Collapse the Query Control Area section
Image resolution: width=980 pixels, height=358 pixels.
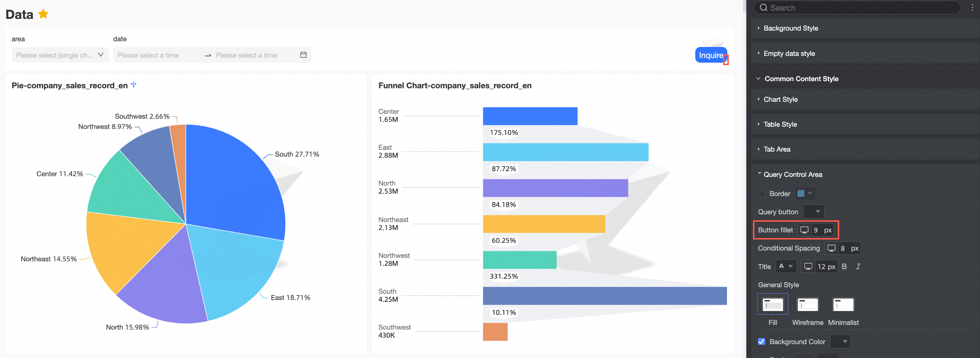(x=793, y=174)
